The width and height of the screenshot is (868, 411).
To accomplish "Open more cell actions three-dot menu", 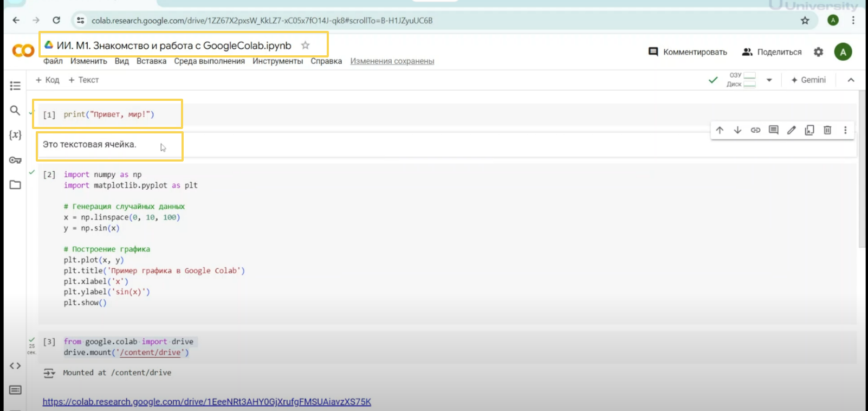I will click(x=845, y=130).
